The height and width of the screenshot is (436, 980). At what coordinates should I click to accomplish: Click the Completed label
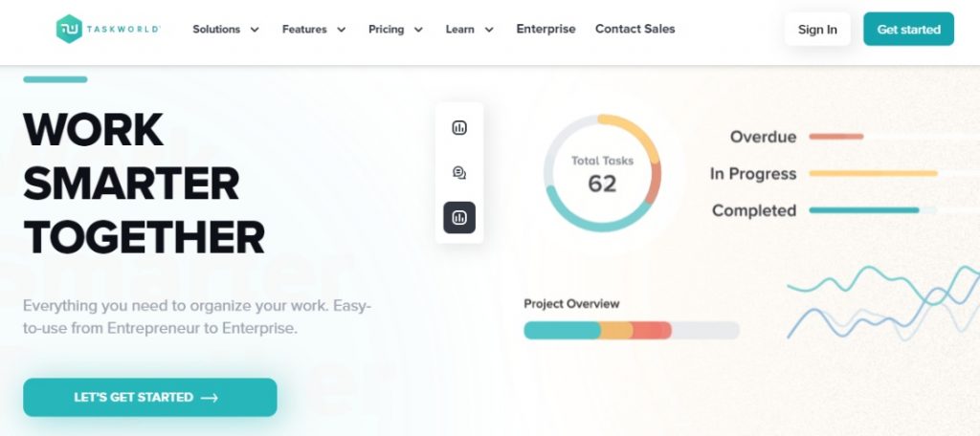(754, 211)
